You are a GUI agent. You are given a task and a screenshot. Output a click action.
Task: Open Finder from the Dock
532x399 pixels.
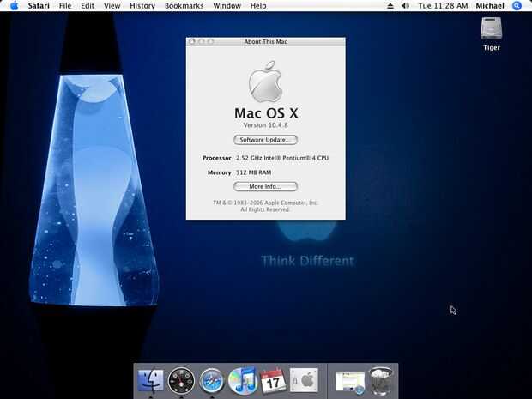(151, 381)
